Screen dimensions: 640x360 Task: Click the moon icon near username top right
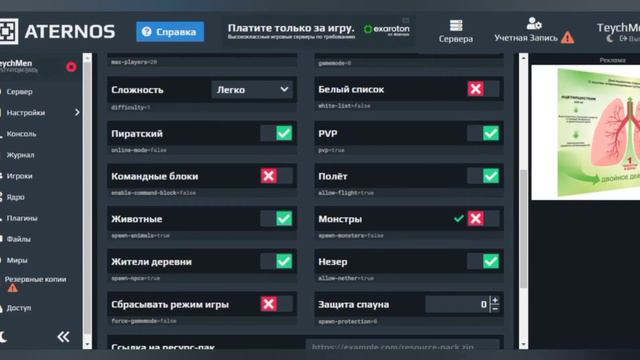click(x=609, y=39)
